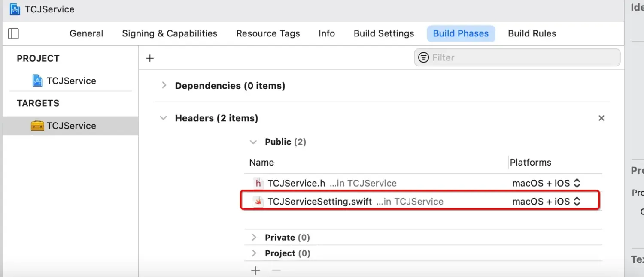The width and height of the screenshot is (644, 277).
Task: Switch to the Build Settings tab
Action: [x=383, y=33]
